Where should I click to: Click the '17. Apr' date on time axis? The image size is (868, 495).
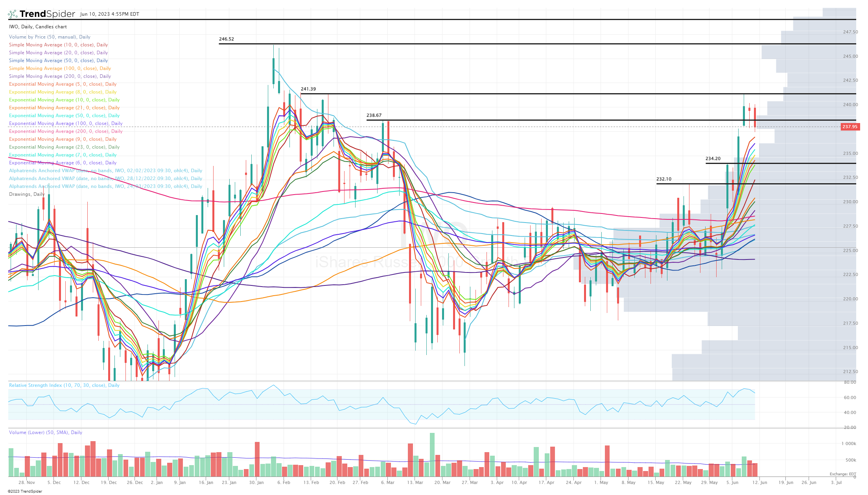click(x=546, y=482)
